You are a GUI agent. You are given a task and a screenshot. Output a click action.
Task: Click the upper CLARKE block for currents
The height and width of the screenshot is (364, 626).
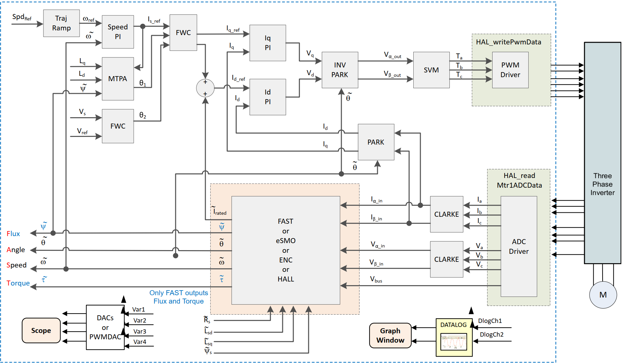pos(446,214)
